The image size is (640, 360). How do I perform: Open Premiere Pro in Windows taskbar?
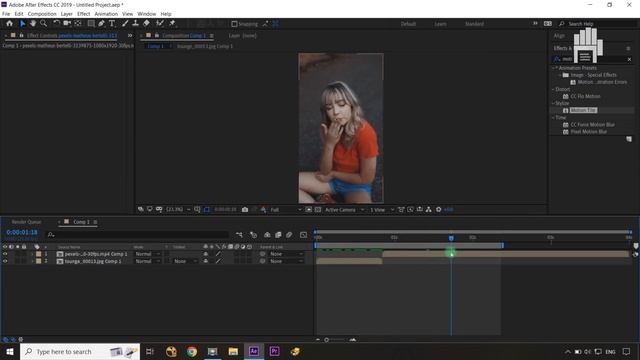pos(274,351)
